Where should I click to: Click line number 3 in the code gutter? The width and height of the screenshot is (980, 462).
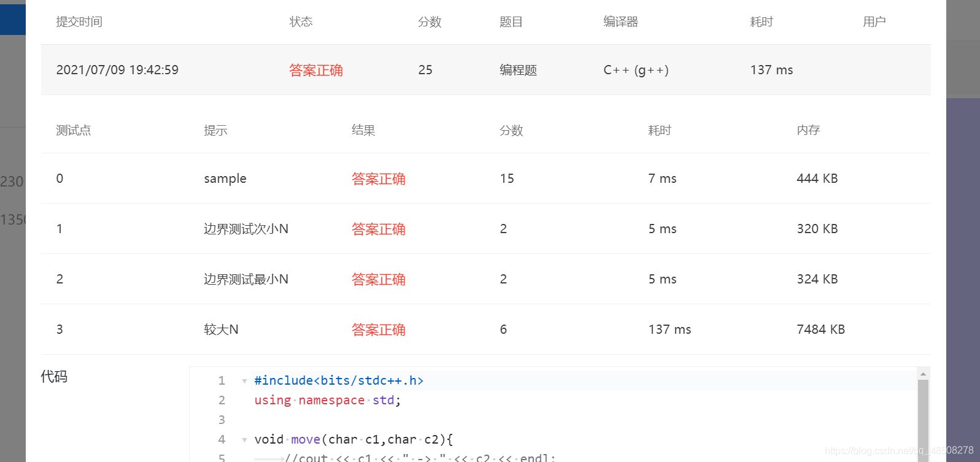coord(222,420)
